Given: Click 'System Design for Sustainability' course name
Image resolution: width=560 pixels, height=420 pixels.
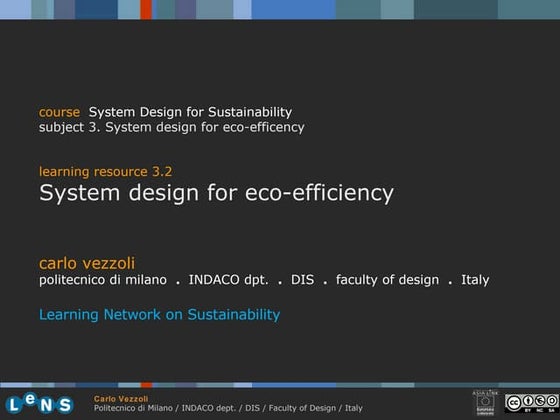Looking at the screenshot, I should coord(190,112).
